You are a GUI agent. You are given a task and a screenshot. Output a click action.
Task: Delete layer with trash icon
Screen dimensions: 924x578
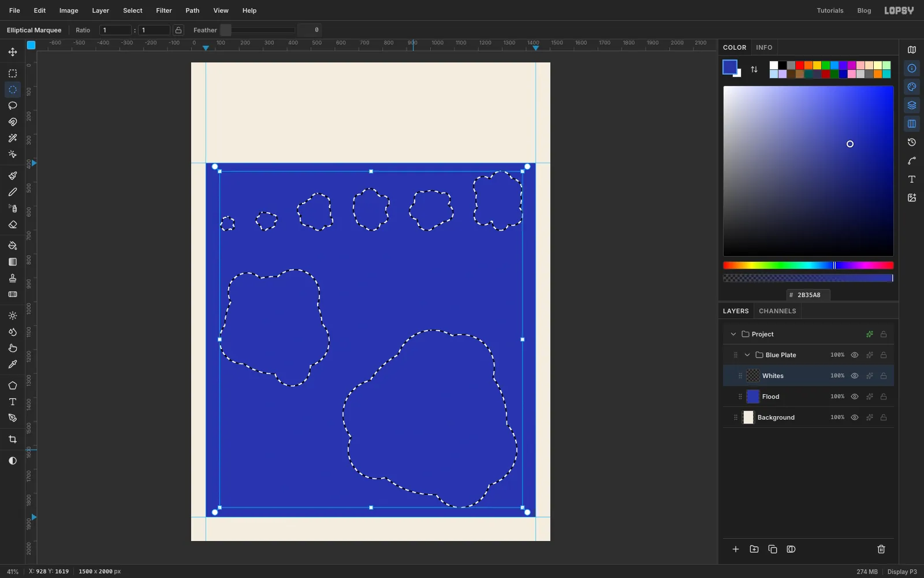coord(881,549)
